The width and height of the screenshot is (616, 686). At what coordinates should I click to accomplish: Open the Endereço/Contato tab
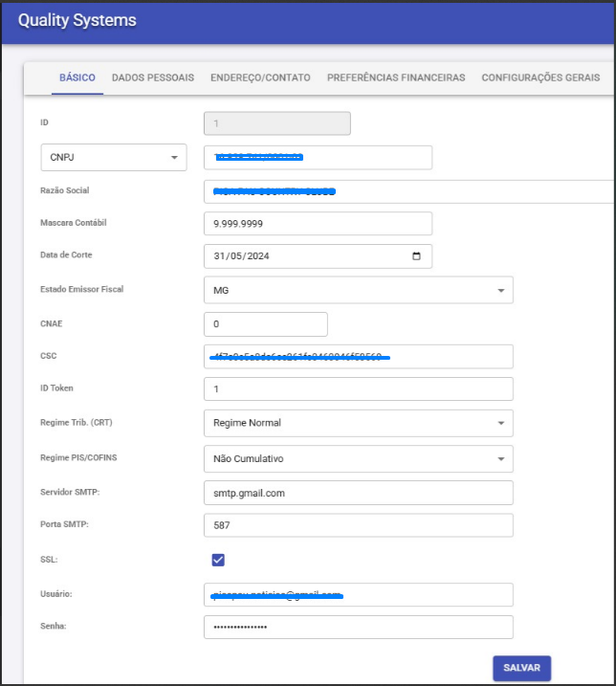click(260, 77)
